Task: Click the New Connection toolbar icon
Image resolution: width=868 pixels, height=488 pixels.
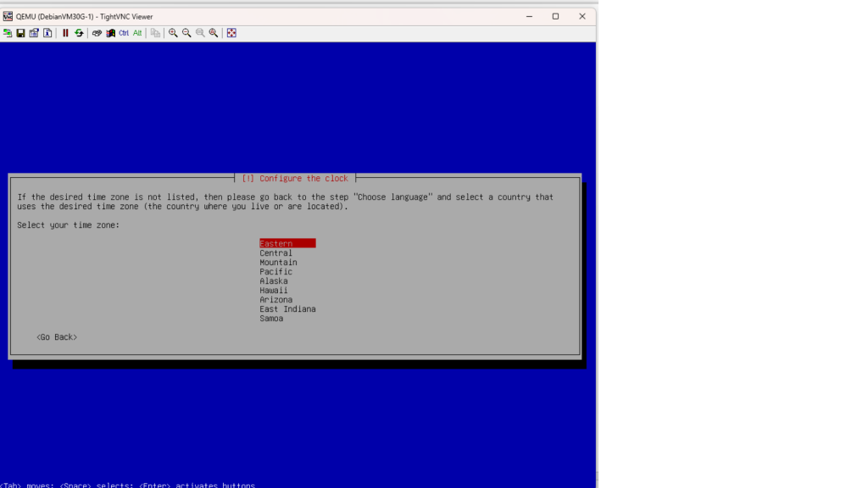Action: 8,33
